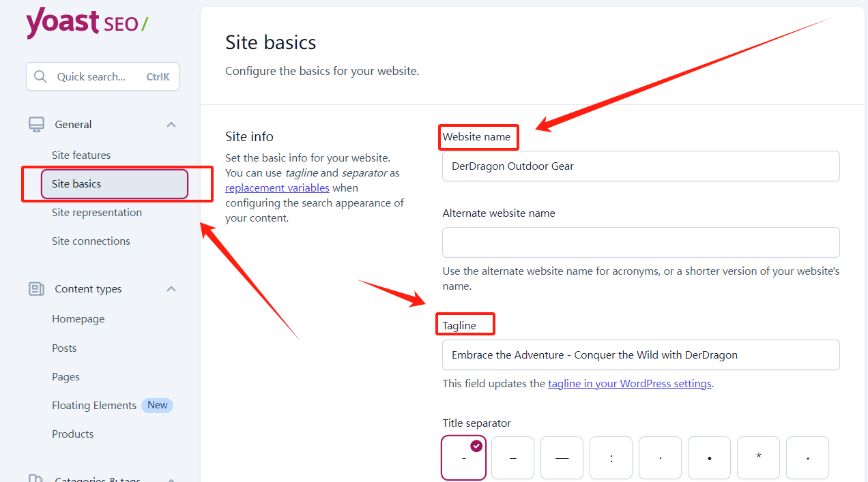Open Products content type settings
Image resolution: width=868 pixels, height=482 pixels.
click(x=73, y=434)
